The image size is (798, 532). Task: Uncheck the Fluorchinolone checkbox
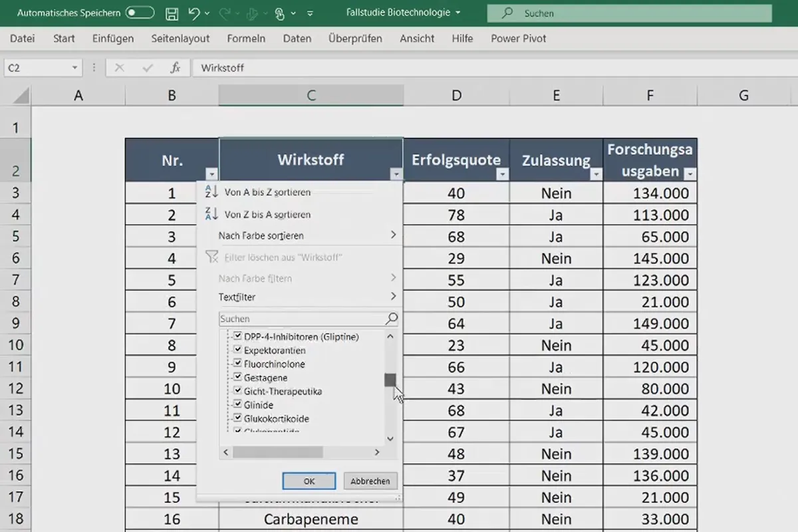(x=238, y=364)
